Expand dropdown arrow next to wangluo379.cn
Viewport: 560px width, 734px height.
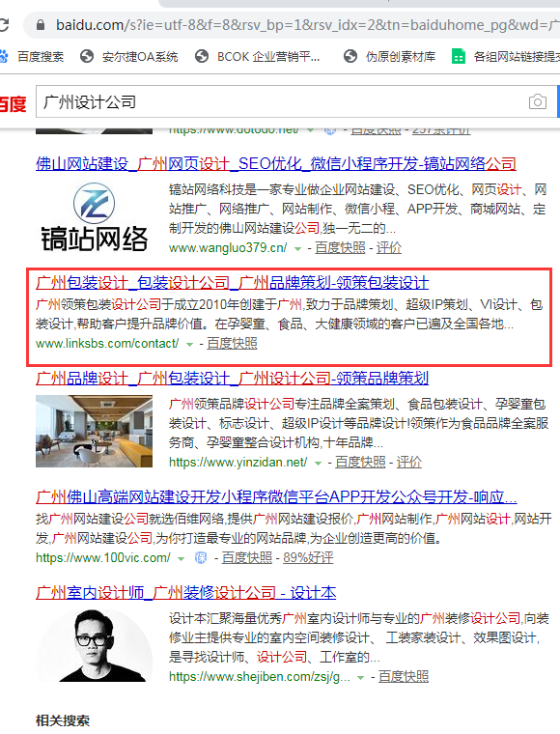tap(297, 248)
